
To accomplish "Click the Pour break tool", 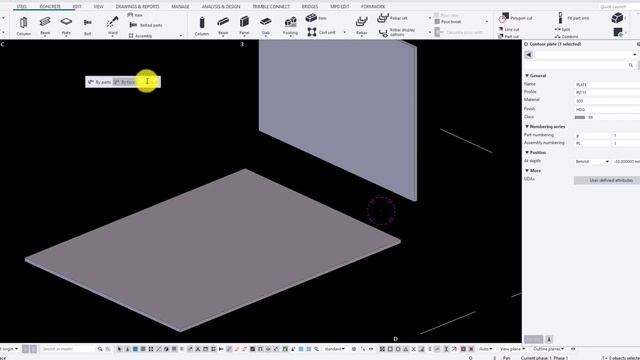I will pos(448,22).
